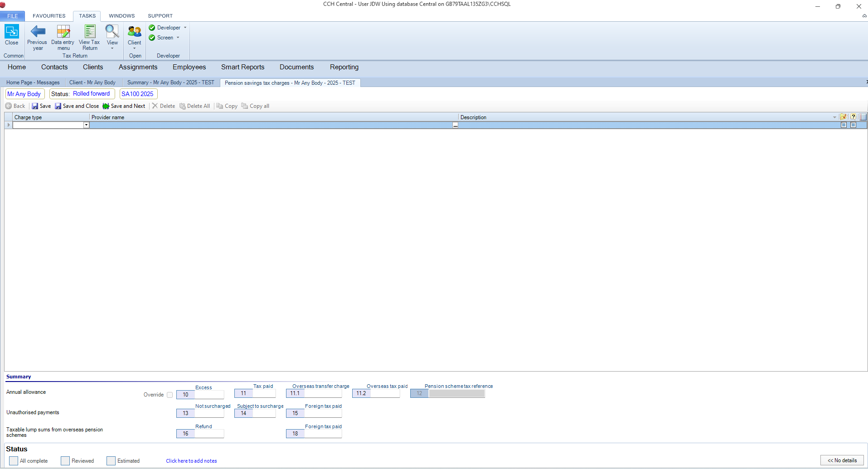Open the Data entry menu

(63, 37)
